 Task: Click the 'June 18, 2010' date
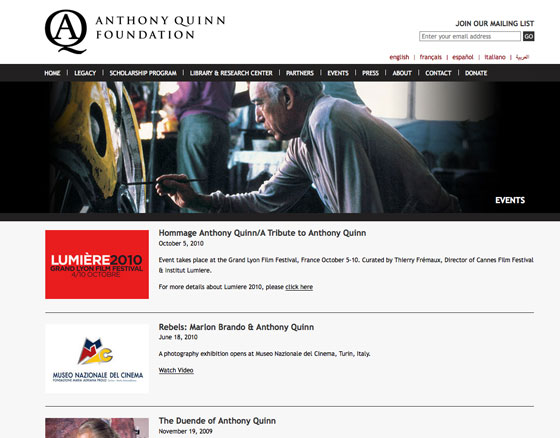[x=178, y=337]
